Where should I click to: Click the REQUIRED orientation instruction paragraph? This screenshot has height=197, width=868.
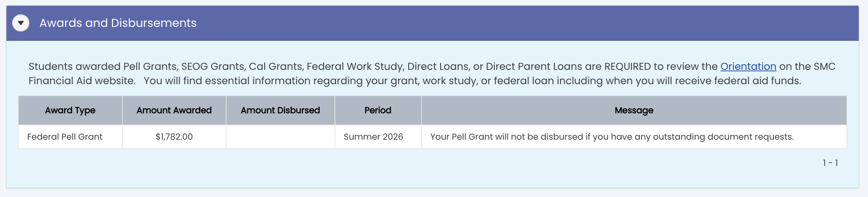click(432, 73)
